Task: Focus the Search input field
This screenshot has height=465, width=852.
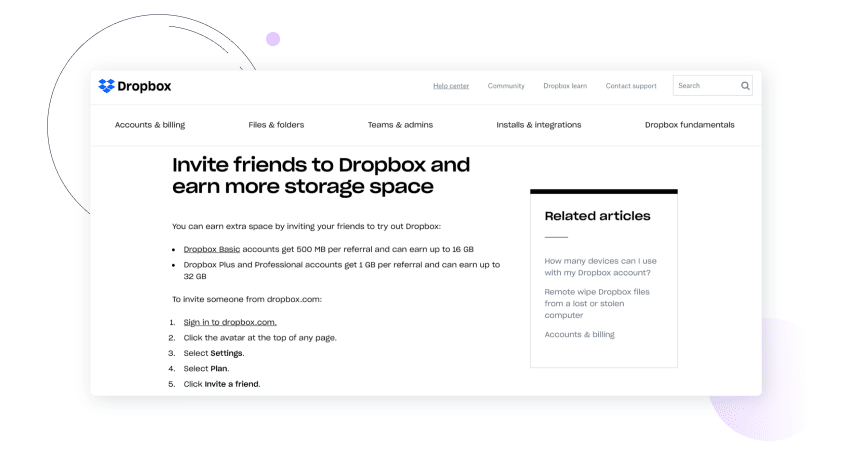Action: pyautogui.click(x=705, y=86)
